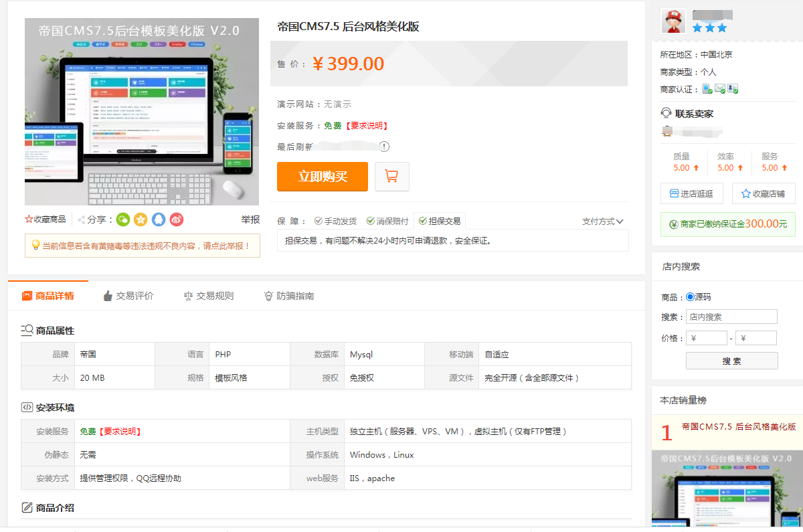Expand the 支付方式 dropdown
803x532 pixels.
pyautogui.click(x=603, y=221)
